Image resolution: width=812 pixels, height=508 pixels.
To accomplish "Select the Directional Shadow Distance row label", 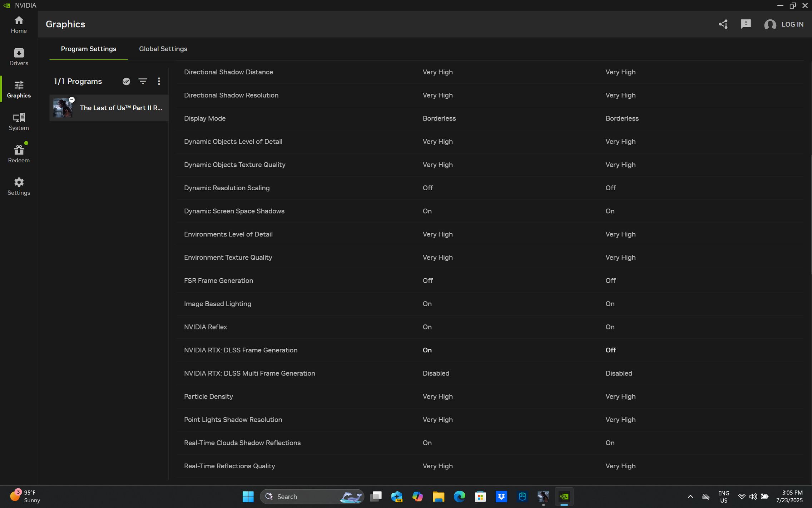I will click(x=228, y=72).
